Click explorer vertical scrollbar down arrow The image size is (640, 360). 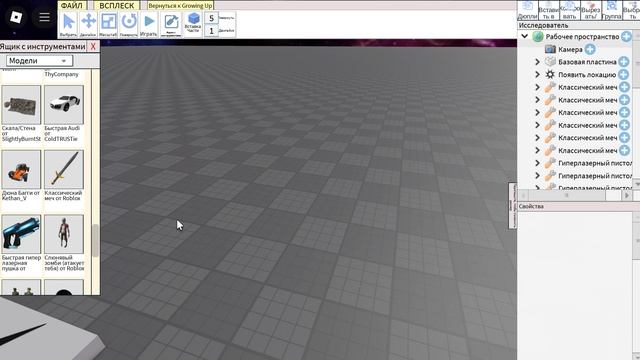(x=636, y=184)
